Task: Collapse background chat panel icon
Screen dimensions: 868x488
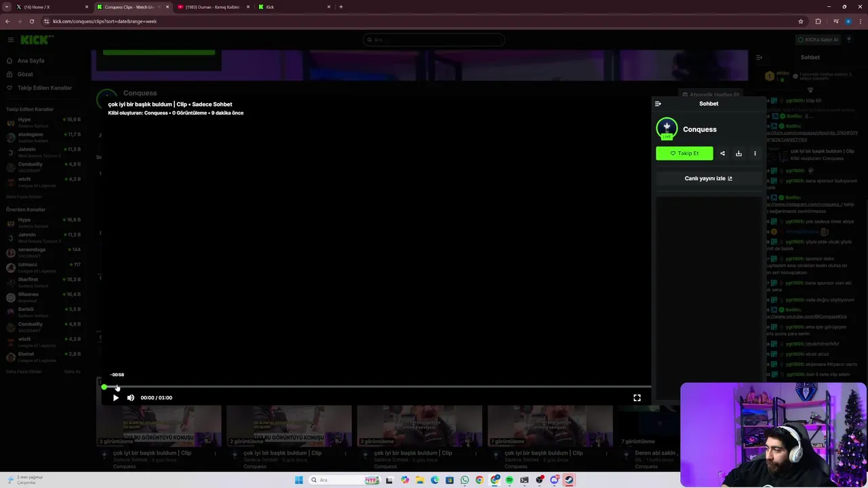Action: 759,58
